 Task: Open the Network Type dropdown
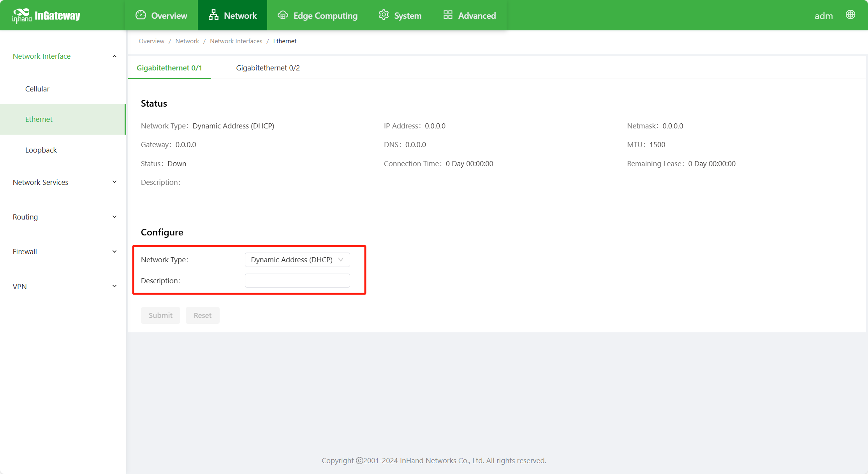pos(297,260)
